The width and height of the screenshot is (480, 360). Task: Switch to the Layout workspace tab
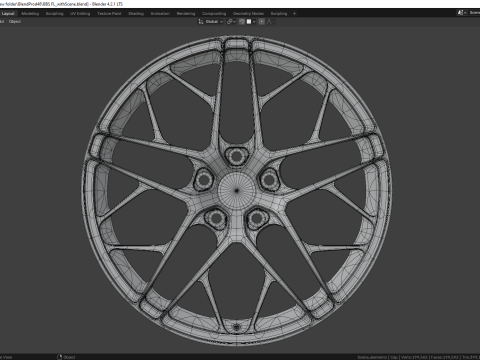coord(8,14)
